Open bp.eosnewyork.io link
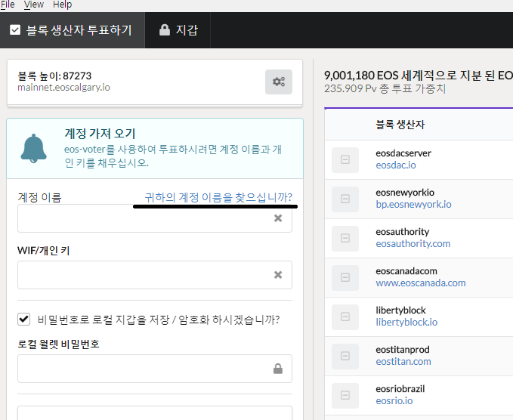This screenshot has height=420, width=513. pos(413,205)
